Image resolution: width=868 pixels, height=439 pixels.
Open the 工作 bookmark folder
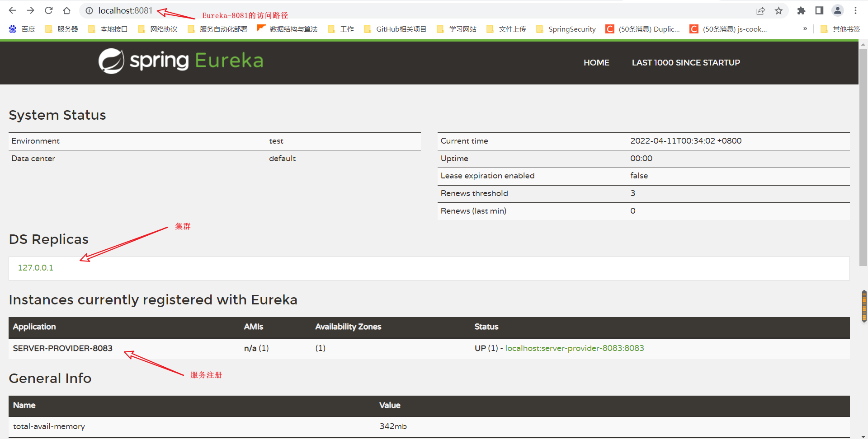[x=340, y=29]
